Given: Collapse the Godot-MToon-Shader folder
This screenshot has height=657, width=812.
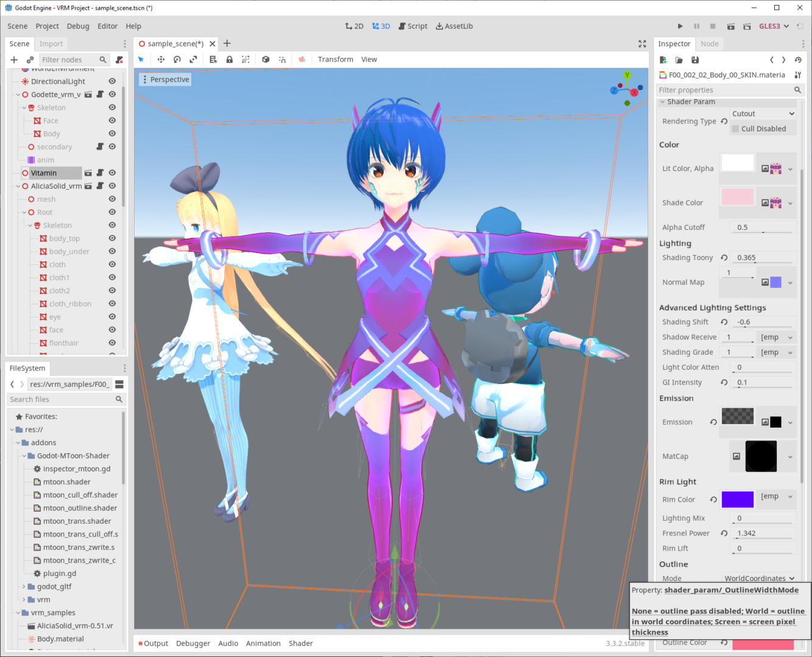Looking at the screenshot, I should 24,456.
